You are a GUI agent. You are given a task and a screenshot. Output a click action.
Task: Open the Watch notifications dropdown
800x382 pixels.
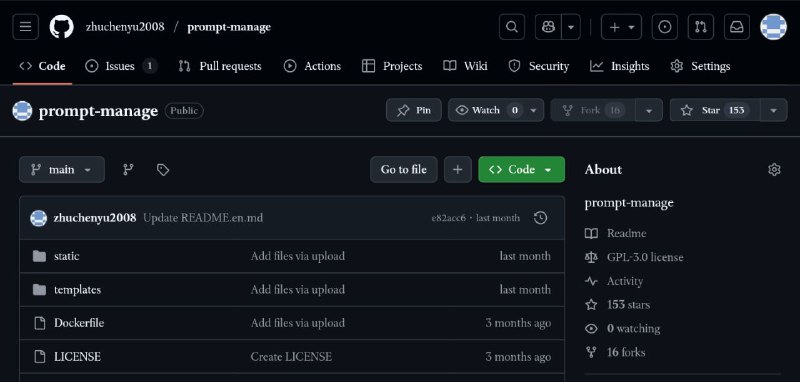coord(496,110)
